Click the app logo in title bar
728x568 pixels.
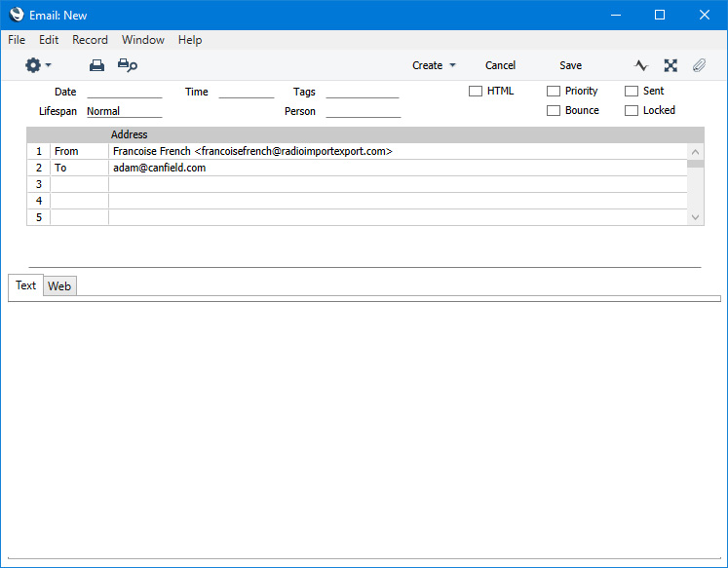coord(17,15)
